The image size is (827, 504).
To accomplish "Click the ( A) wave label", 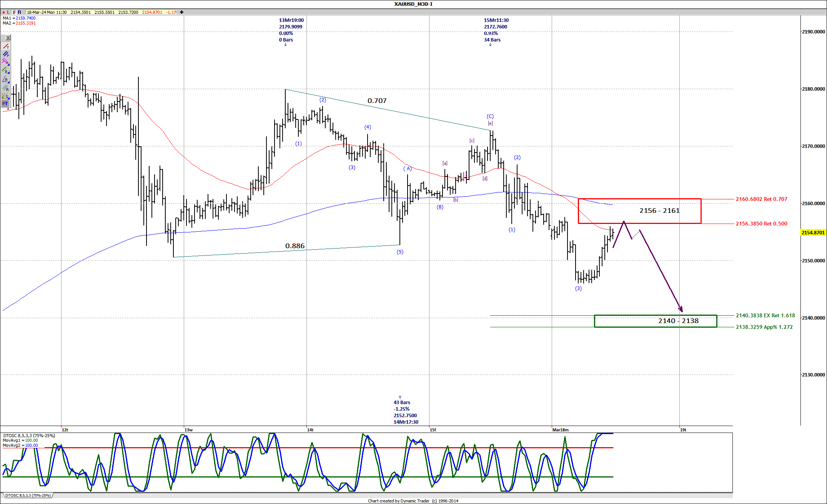I will (408, 168).
